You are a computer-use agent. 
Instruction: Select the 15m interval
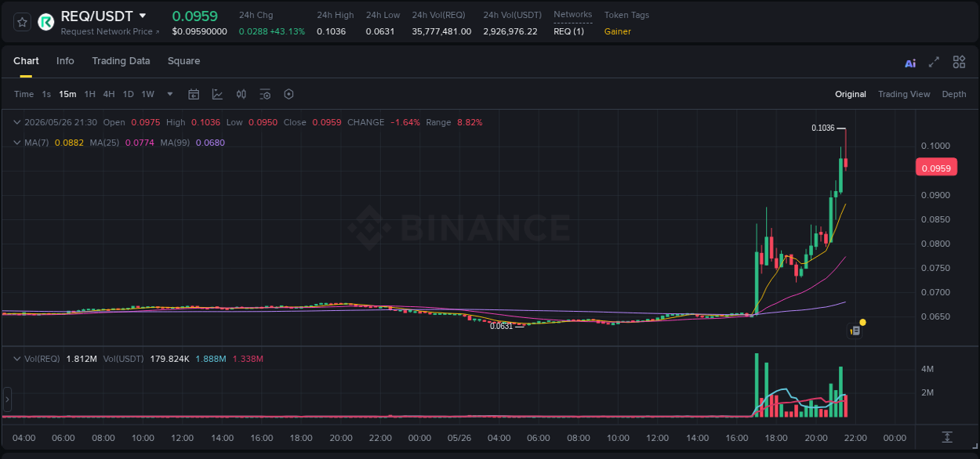67,94
